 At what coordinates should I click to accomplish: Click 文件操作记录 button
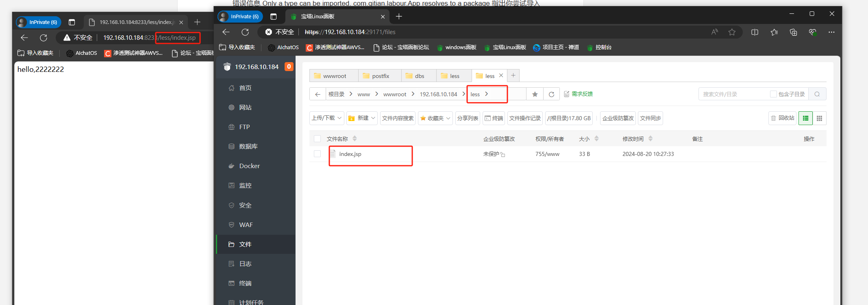pyautogui.click(x=525, y=118)
